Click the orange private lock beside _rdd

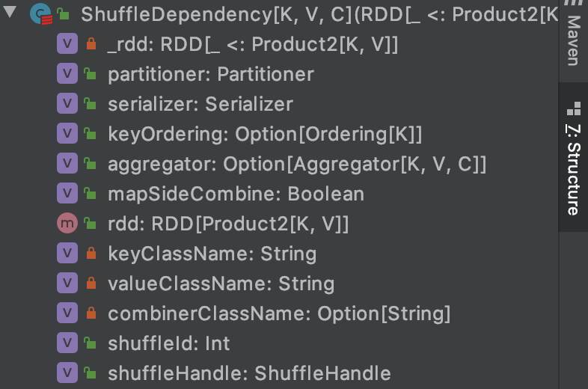[91, 43]
